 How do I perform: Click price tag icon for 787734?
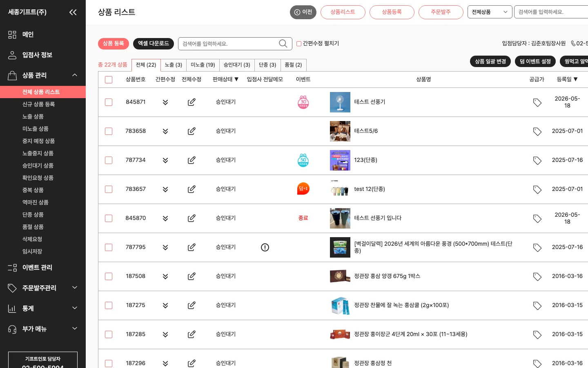pos(537,160)
